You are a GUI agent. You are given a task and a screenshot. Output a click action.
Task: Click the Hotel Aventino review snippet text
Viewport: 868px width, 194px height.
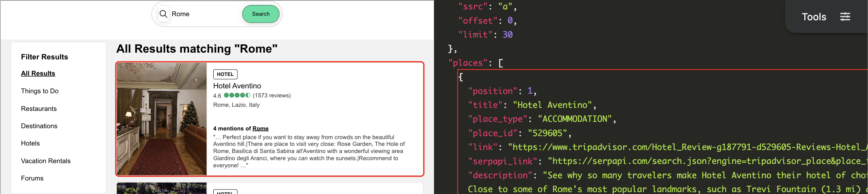click(x=309, y=151)
